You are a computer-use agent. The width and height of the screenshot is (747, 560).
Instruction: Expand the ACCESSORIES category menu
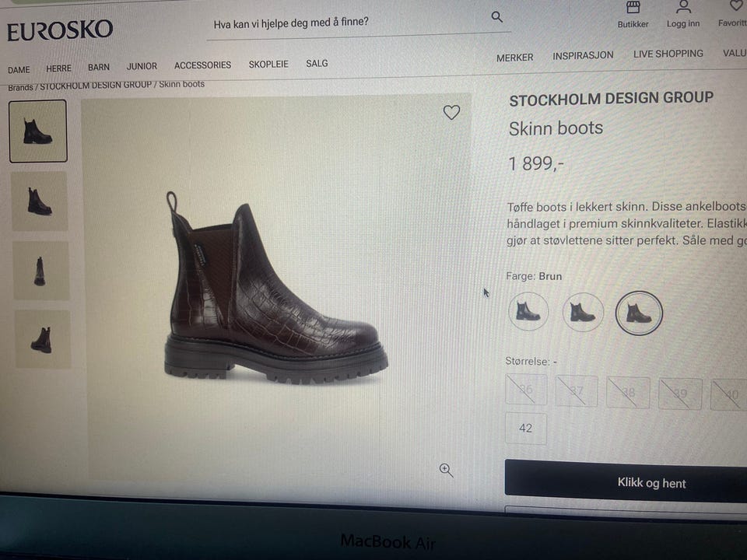pyautogui.click(x=202, y=65)
